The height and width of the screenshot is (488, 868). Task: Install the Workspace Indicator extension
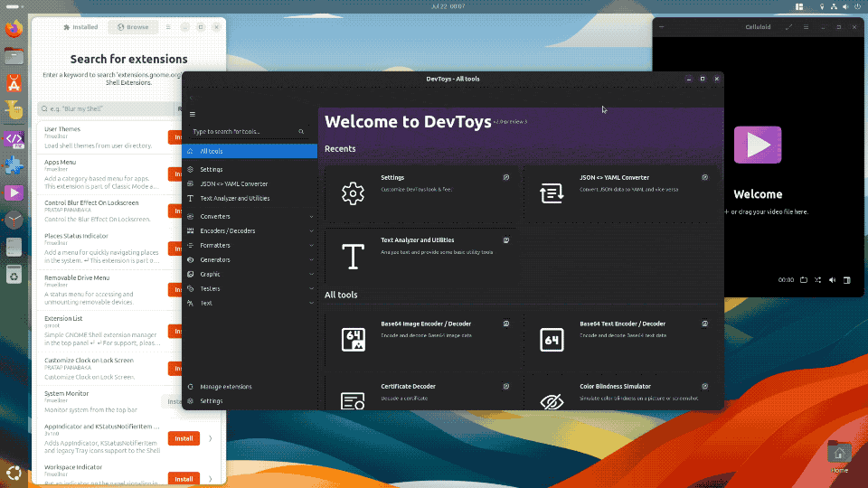pos(184,479)
